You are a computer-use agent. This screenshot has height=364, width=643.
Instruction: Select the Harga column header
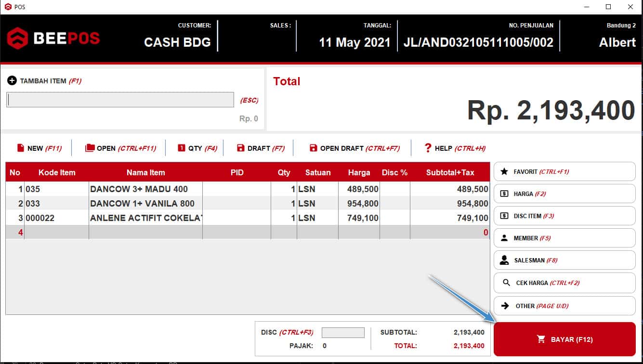(359, 172)
